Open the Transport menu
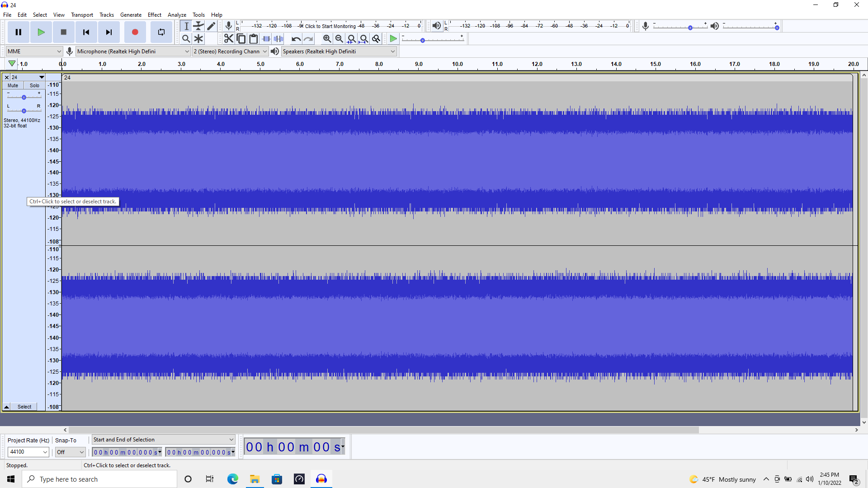Image resolution: width=868 pixels, height=488 pixels. point(82,15)
